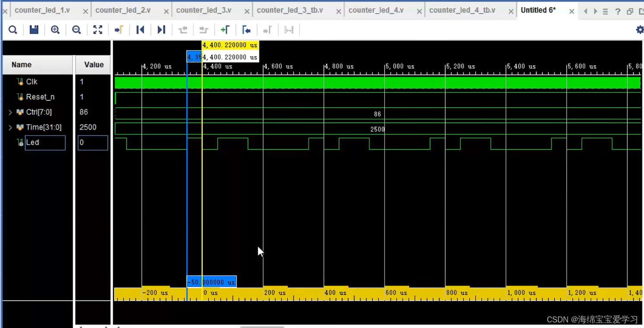Zoom in on the waveform
Screen dimensions: 644x328
pos(55,30)
